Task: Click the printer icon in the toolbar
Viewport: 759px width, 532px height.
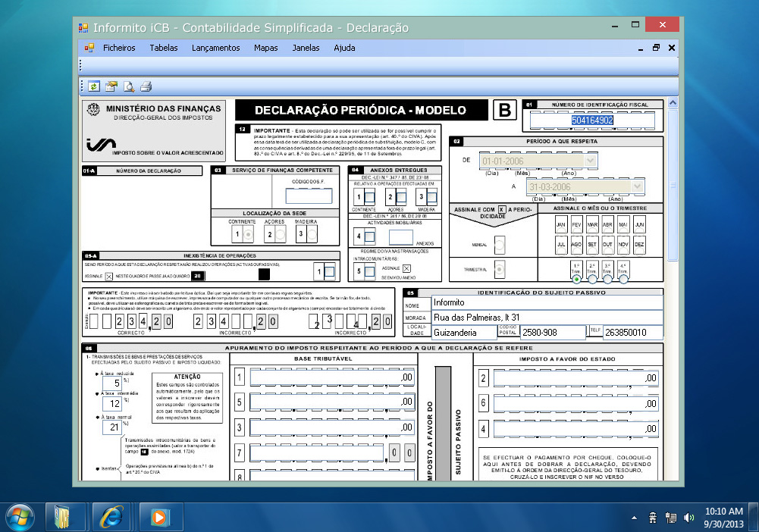Action: click(146, 86)
